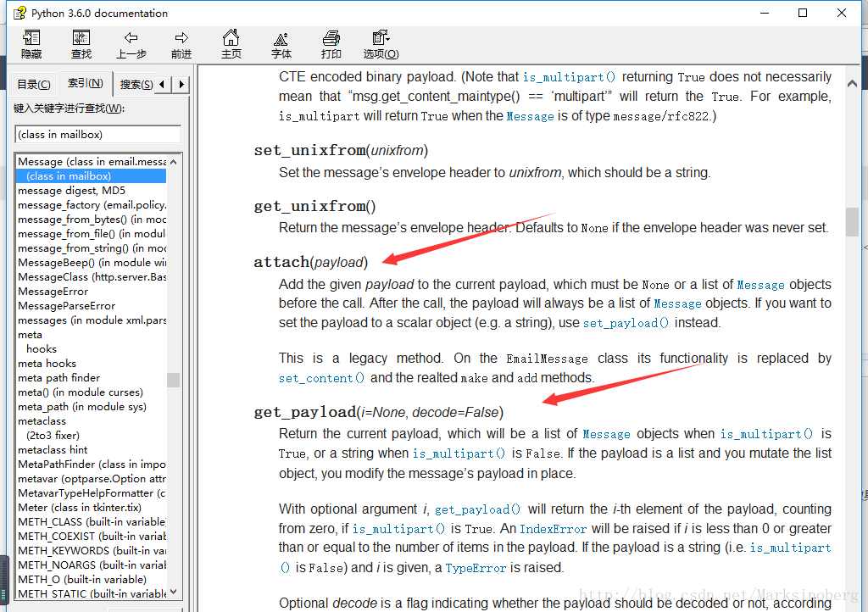The image size is (868, 612).
Task: Go forward with 前进 button
Action: 181,44
